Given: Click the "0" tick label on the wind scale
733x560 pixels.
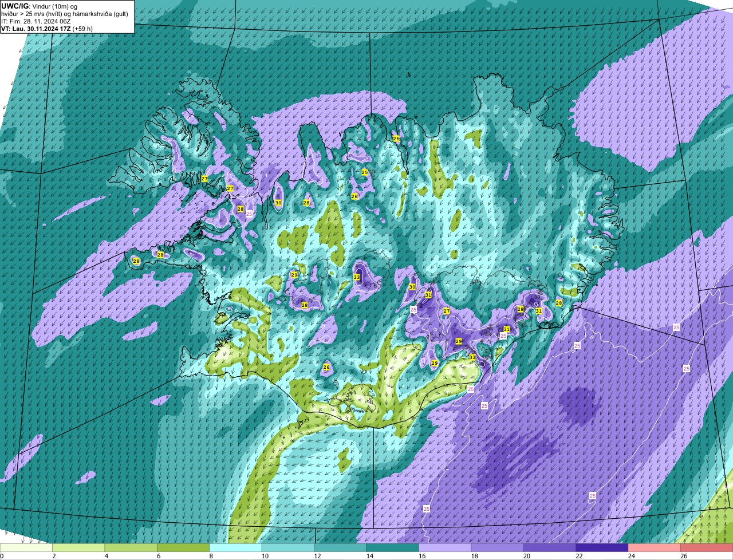Looking at the screenshot, I should 2,556.
